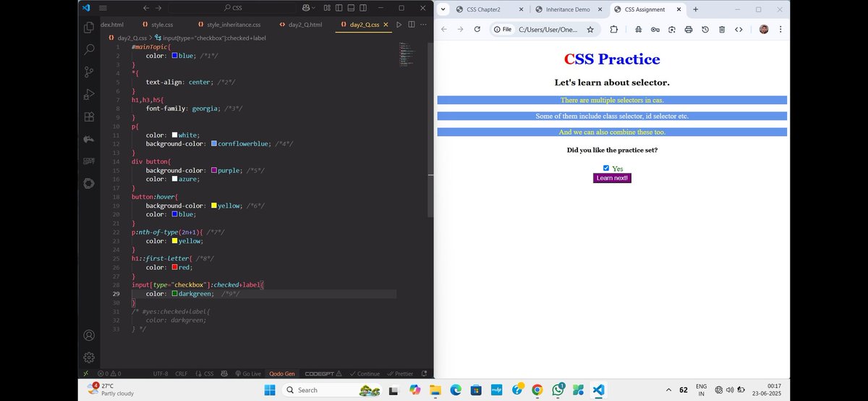Click the printer extension icon in Chrome
The height and width of the screenshot is (401, 868).
point(688,30)
